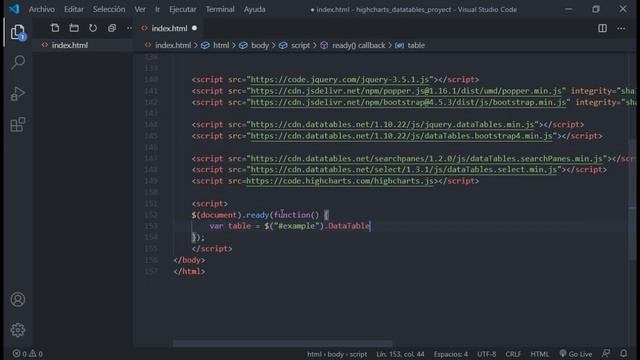Split the editor to the right
This screenshot has width=640, height=360.
pyautogui.click(x=602, y=28)
